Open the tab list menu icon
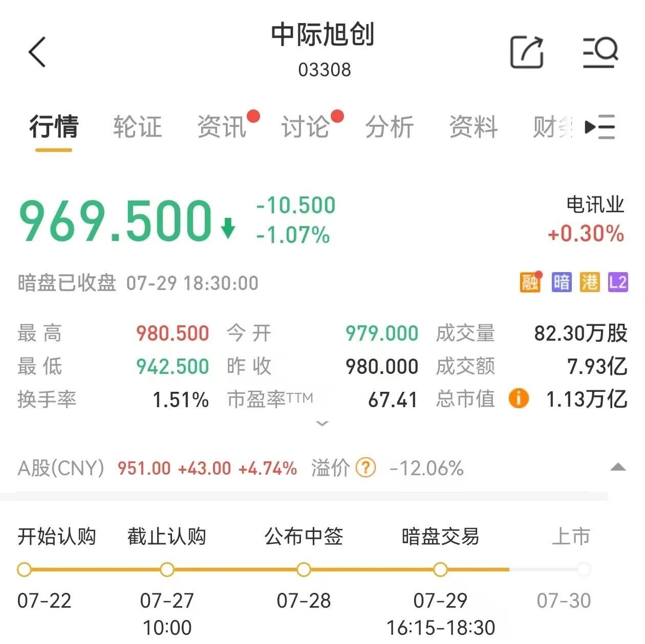The height and width of the screenshot is (644, 645). [600, 127]
